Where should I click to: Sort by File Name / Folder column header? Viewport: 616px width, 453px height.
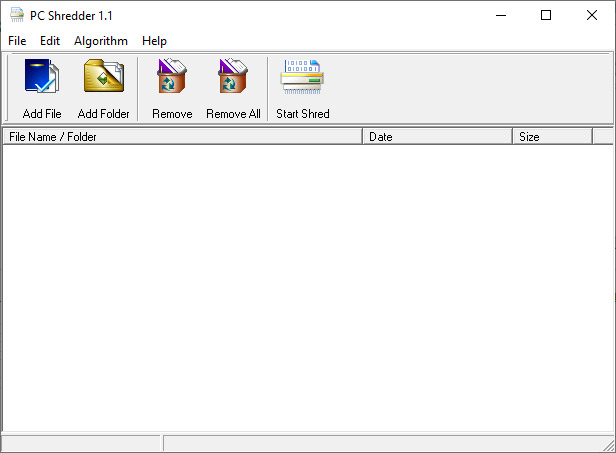click(x=183, y=137)
